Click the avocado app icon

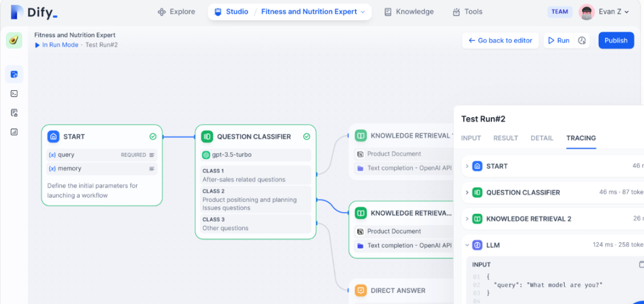tap(14, 40)
